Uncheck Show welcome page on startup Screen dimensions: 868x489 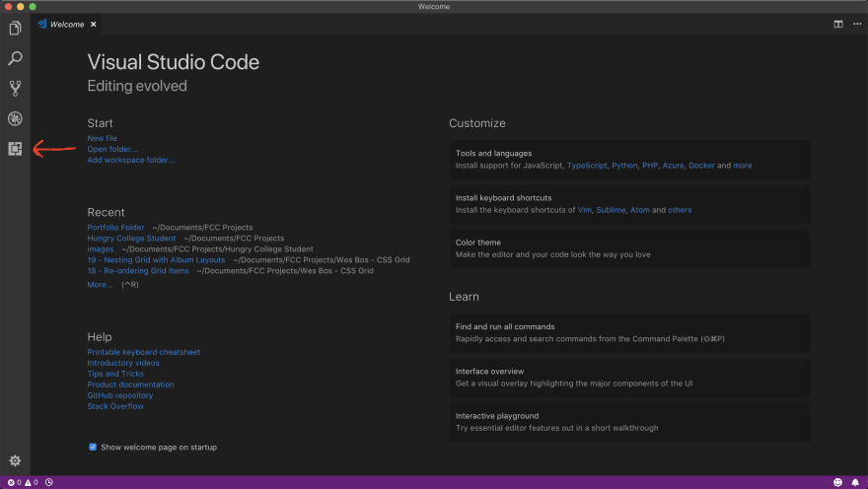93,447
